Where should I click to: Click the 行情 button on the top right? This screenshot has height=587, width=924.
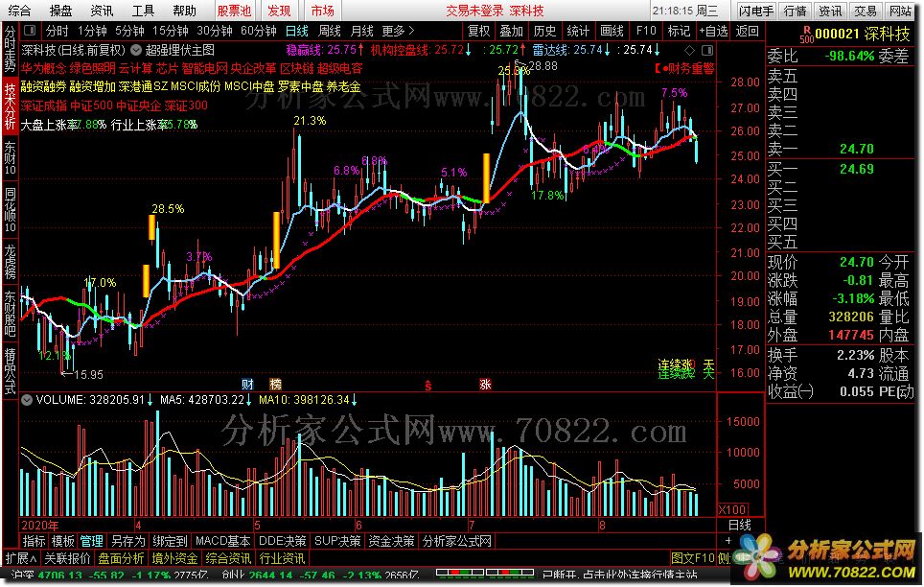(796, 11)
